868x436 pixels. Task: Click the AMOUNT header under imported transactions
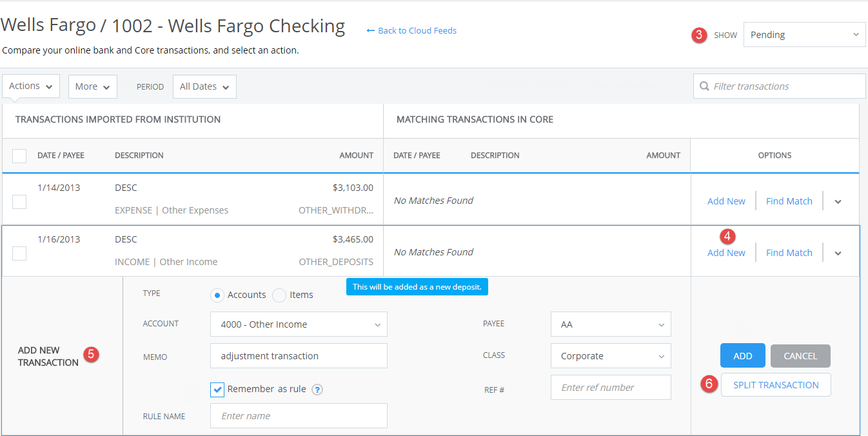357,155
